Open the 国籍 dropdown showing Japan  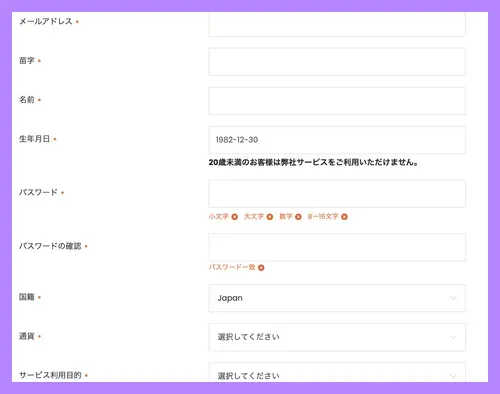click(337, 298)
